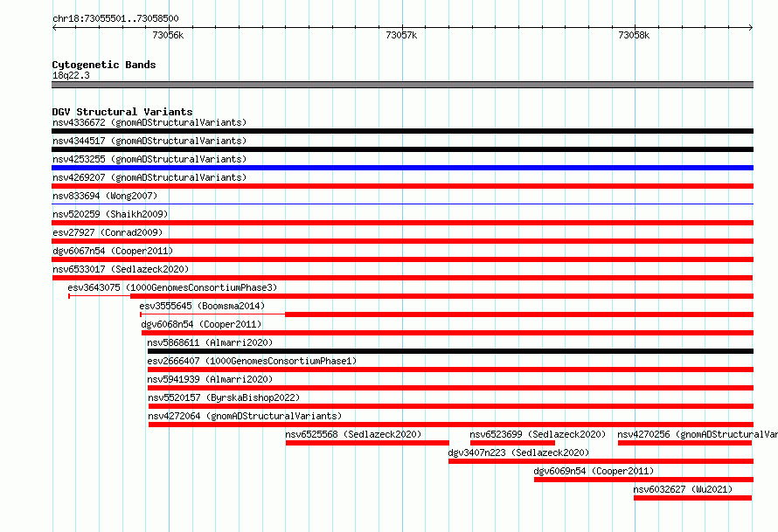This screenshot has height=532, width=778.
Task: Click the blue bar for nsv4253255
Action: [402, 168]
